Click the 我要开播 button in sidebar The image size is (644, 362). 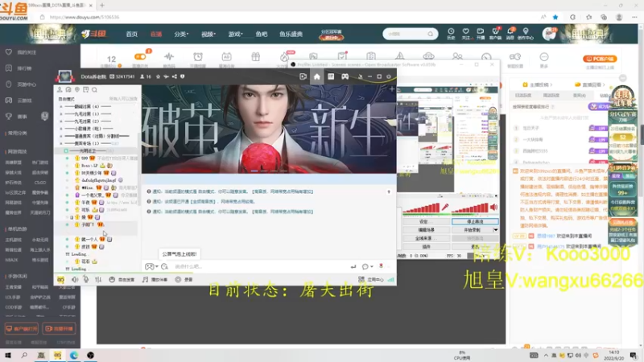[59, 328]
